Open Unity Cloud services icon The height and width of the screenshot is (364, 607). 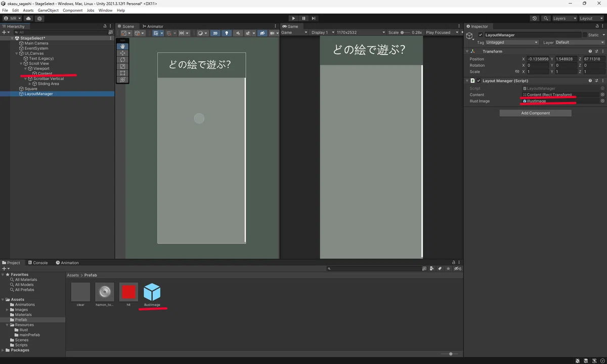click(28, 18)
